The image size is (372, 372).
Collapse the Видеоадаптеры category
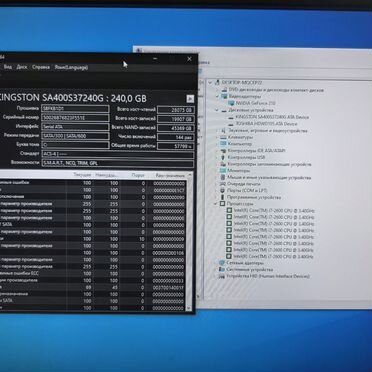[217, 96]
